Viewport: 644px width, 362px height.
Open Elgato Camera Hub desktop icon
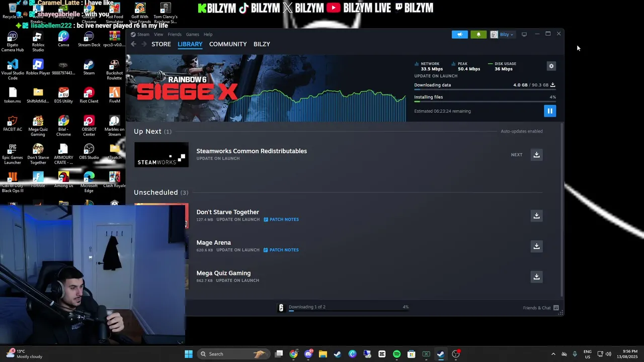click(13, 42)
